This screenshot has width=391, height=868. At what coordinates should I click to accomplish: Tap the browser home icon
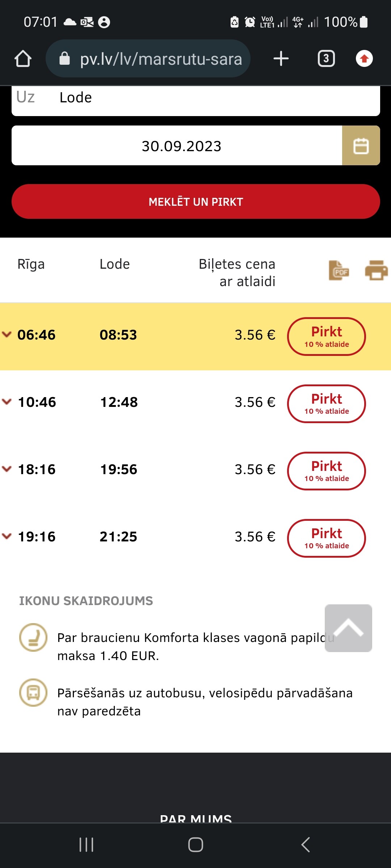[x=23, y=59]
